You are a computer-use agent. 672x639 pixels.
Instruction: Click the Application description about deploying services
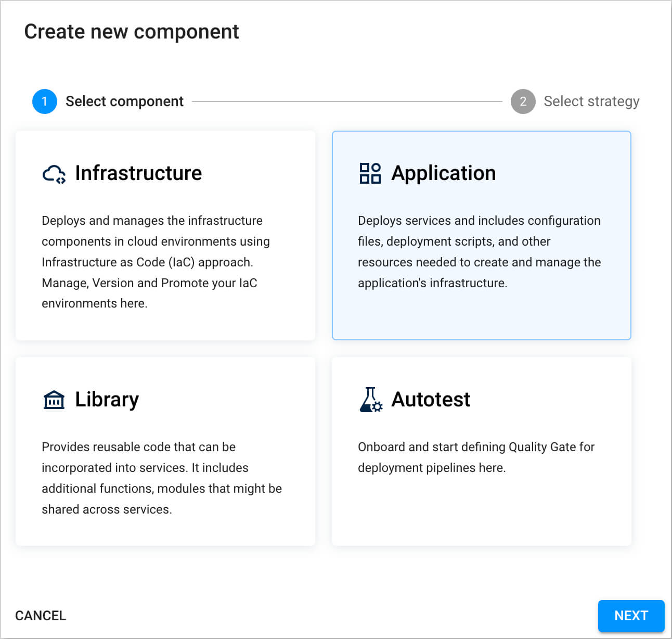(479, 252)
